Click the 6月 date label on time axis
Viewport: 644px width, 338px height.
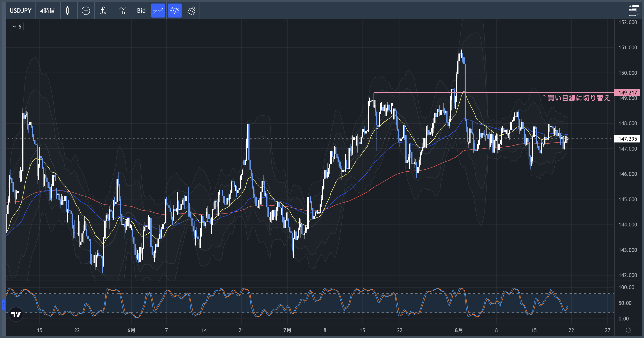pyautogui.click(x=131, y=330)
